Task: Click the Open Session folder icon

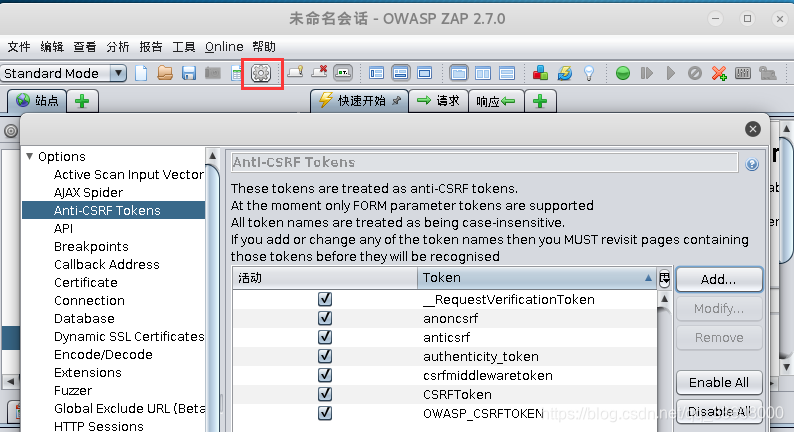Action: 165,73
